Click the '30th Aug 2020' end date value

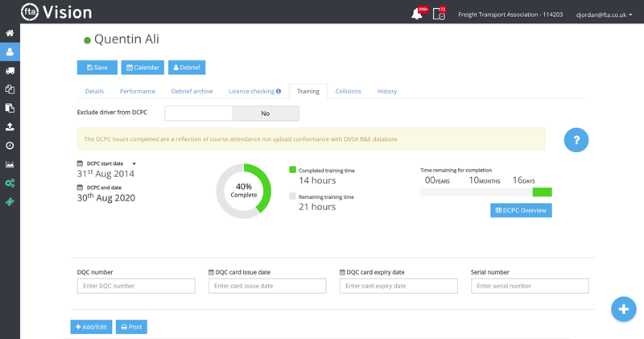pos(106,197)
